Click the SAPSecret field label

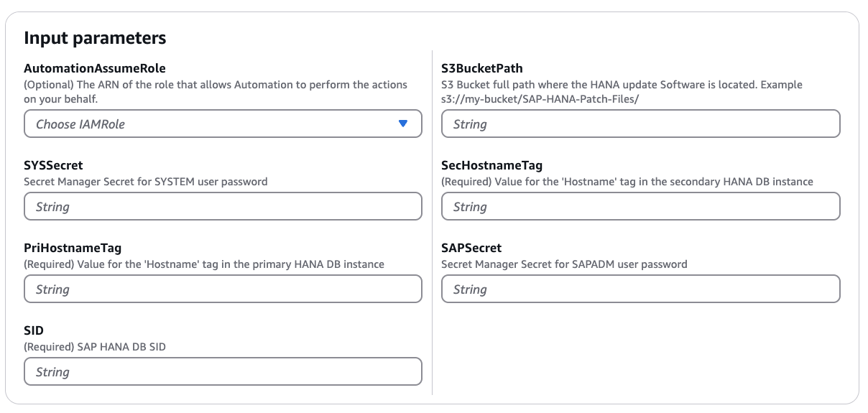click(x=471, y=248)
